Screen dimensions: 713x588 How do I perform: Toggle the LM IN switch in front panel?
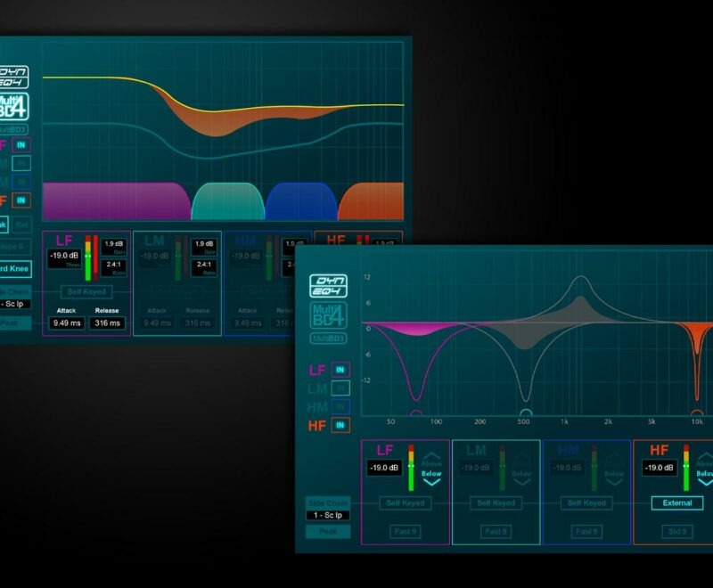[x=340, y=388]
